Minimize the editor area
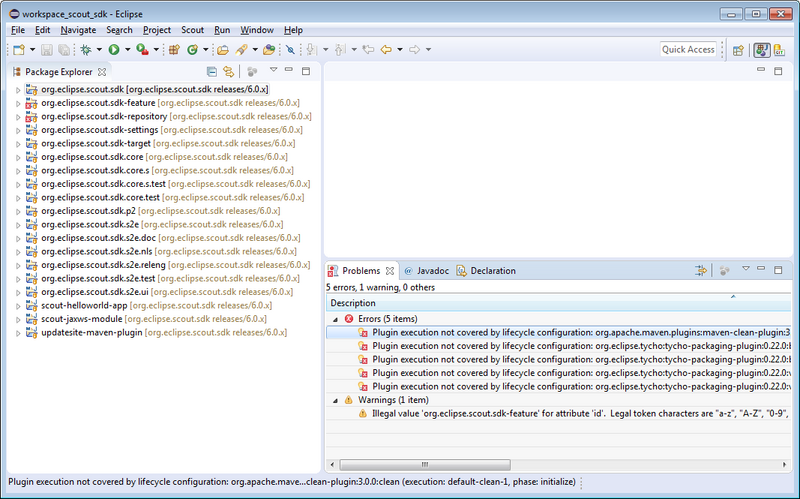The image size is (800, 499). 761,70
